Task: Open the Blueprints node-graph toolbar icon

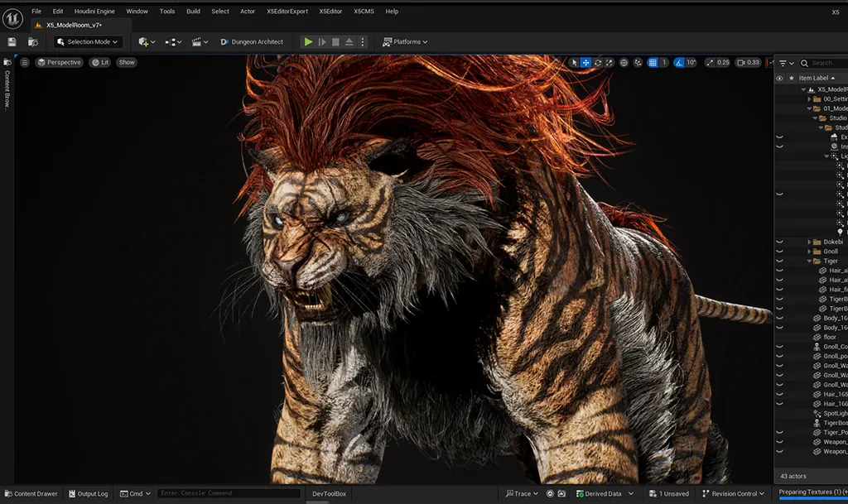Action: coord(173,42)
